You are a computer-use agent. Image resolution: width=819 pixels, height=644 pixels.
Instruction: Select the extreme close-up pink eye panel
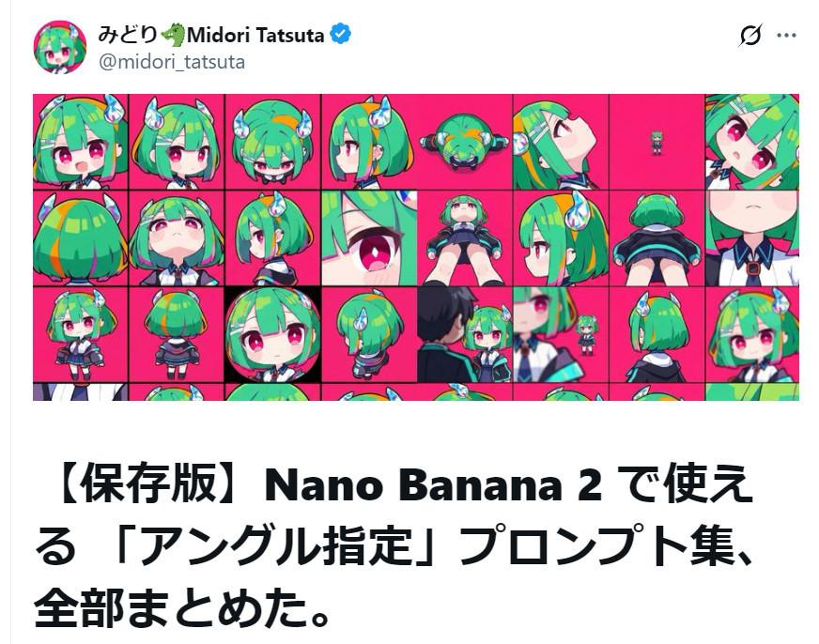click(x=369, y=238)
